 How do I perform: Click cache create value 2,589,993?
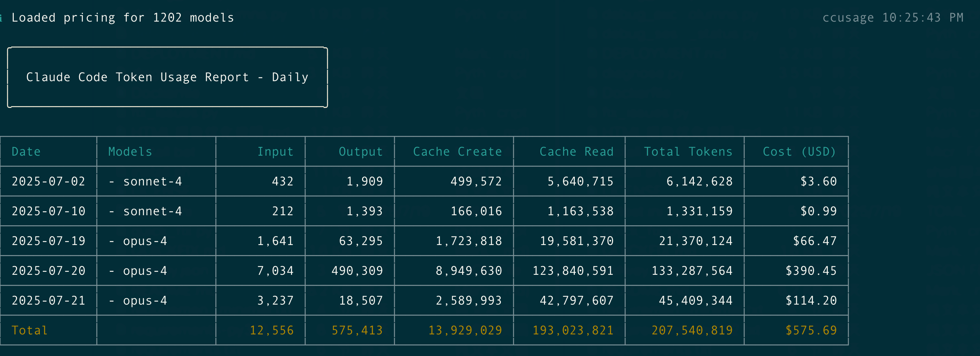(x=469, y=301)
